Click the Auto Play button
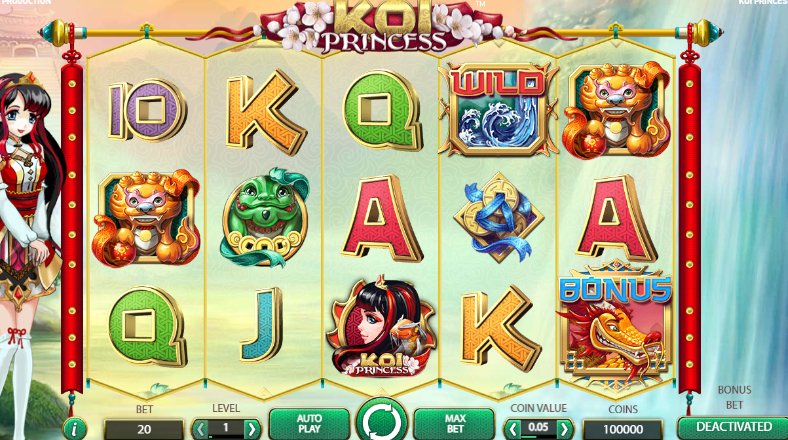788x440 pixels. 309,424
